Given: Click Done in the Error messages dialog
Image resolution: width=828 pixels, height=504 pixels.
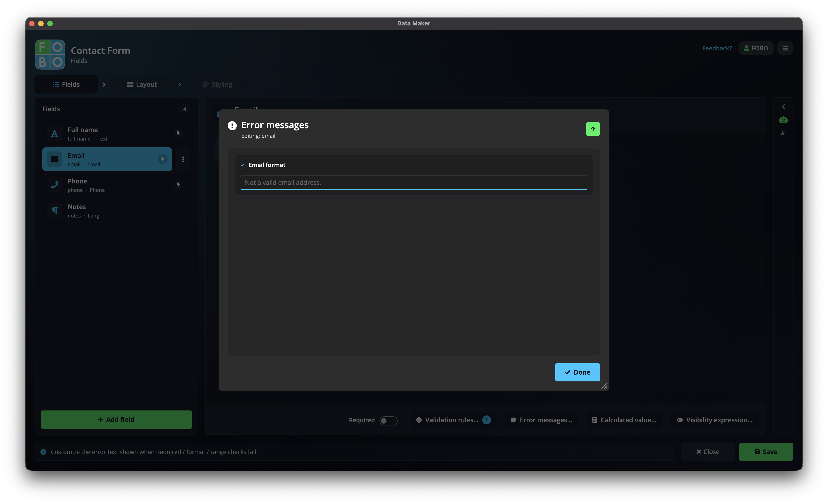Looking at the screenshot, I should [x=577, y=372].
